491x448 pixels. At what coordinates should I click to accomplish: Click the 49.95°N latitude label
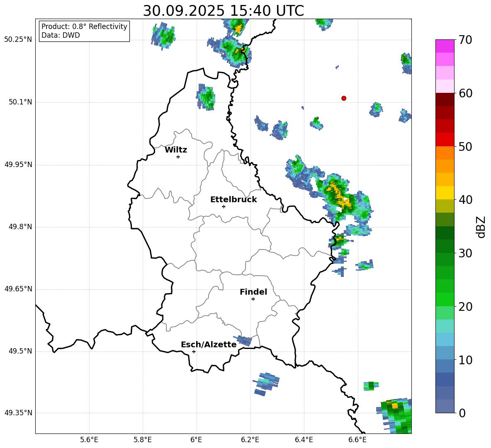click(x=18, y=165)
